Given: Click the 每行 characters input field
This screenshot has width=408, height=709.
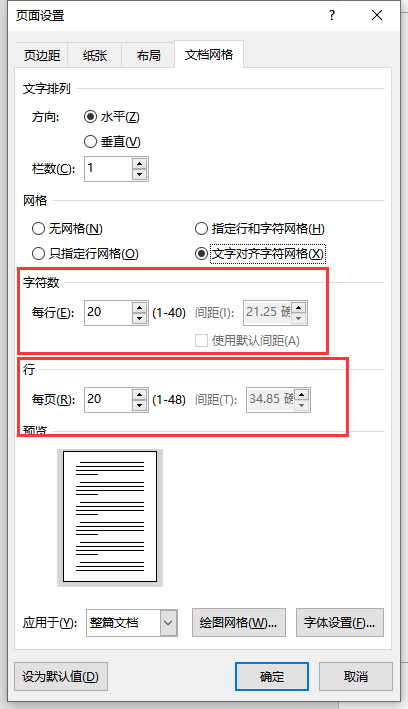Looking at the screenshot, I should 109,313.
